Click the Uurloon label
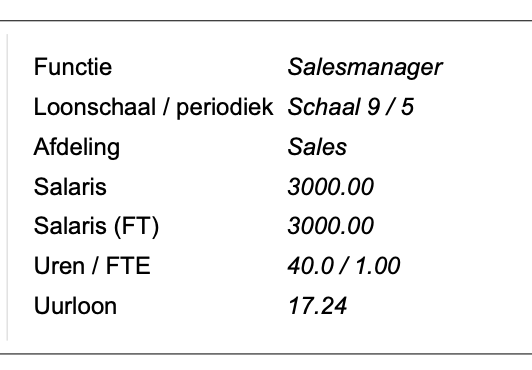The height and width of the screenshot is (370, 532). [x=75, y=306]
